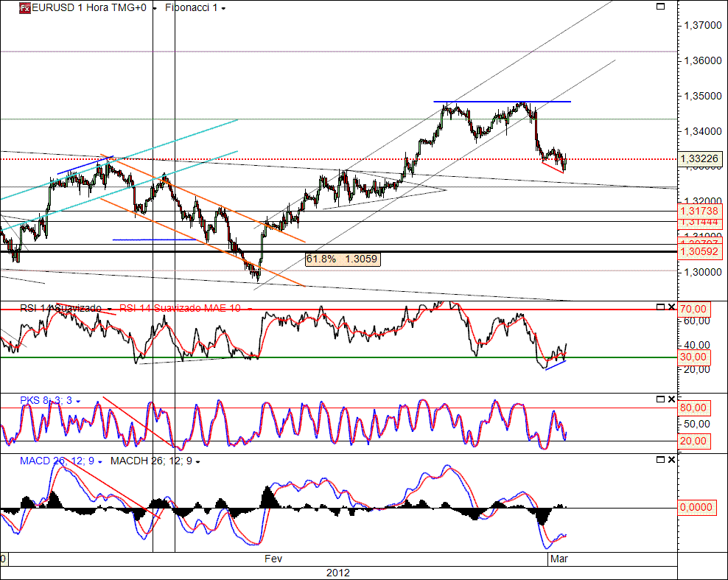Click the PKS 8; 3; 3 label
The image size is (728, 580).
tap(46, 400)
